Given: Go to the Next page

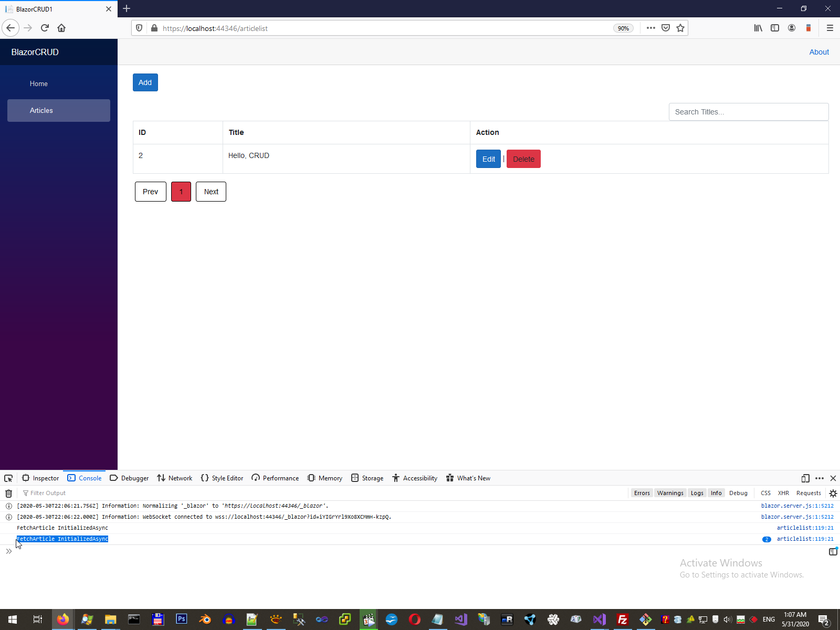Looking at the screenshot, I should pyautogui.click(x=211, y=192).
